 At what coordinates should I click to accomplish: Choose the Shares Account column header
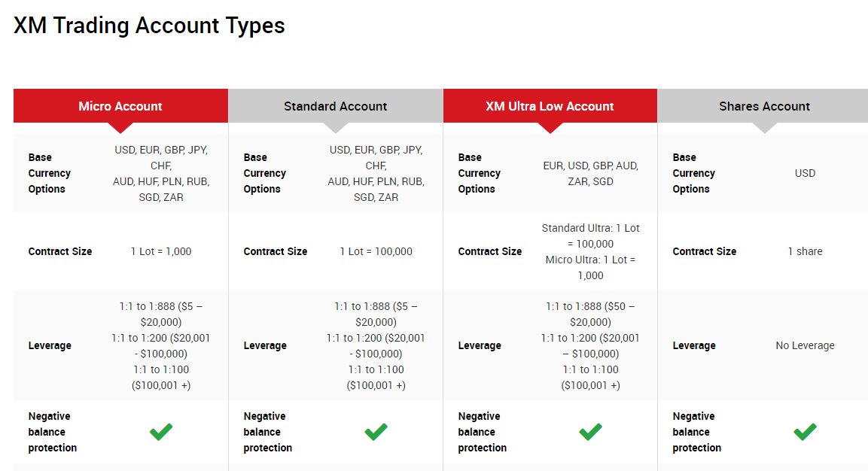[764, 106]
